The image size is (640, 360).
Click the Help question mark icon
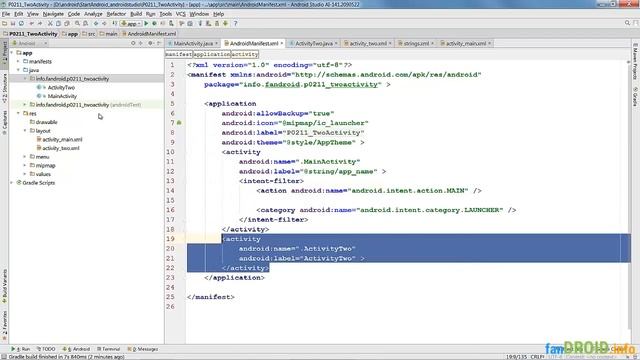(235, 24)
